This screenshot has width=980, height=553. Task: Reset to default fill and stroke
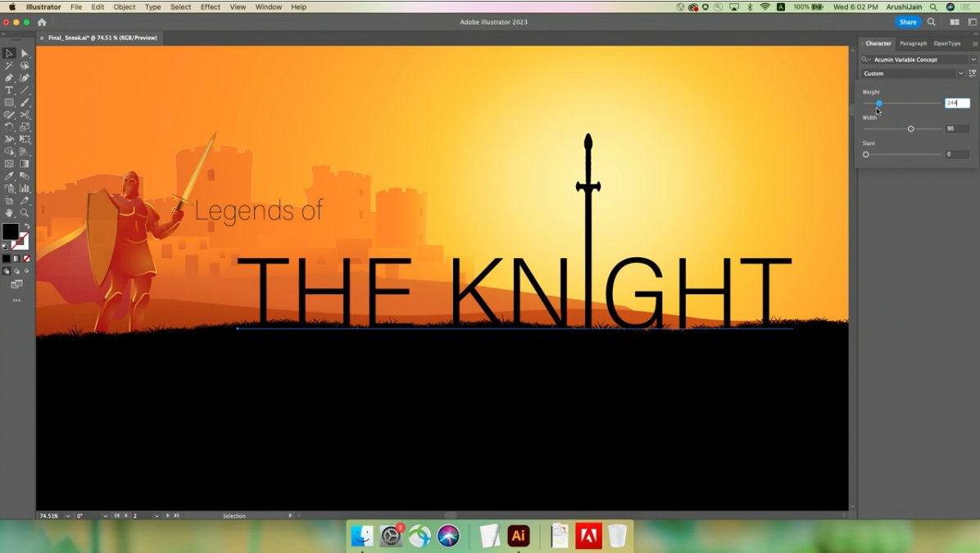tap(5, 247)
